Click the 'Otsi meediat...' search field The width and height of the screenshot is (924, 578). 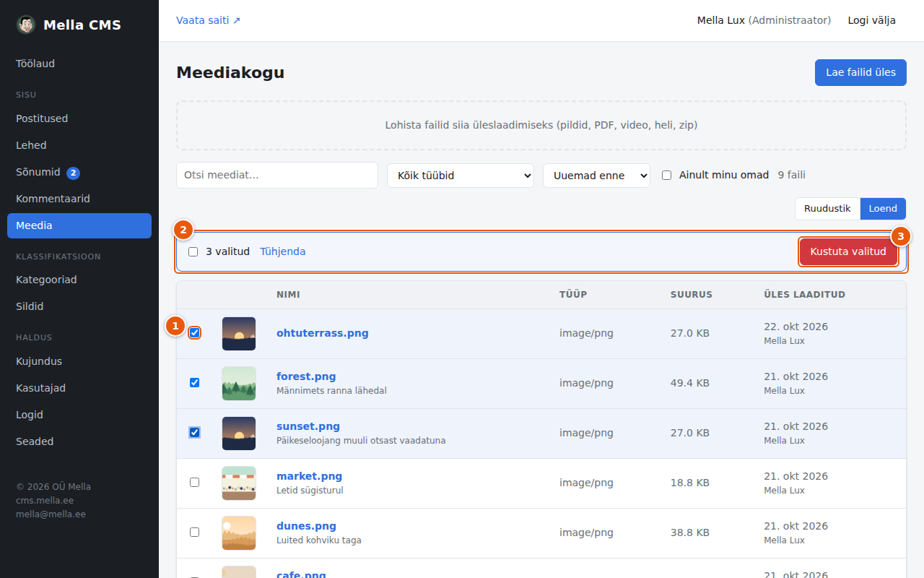click(277, 176)
